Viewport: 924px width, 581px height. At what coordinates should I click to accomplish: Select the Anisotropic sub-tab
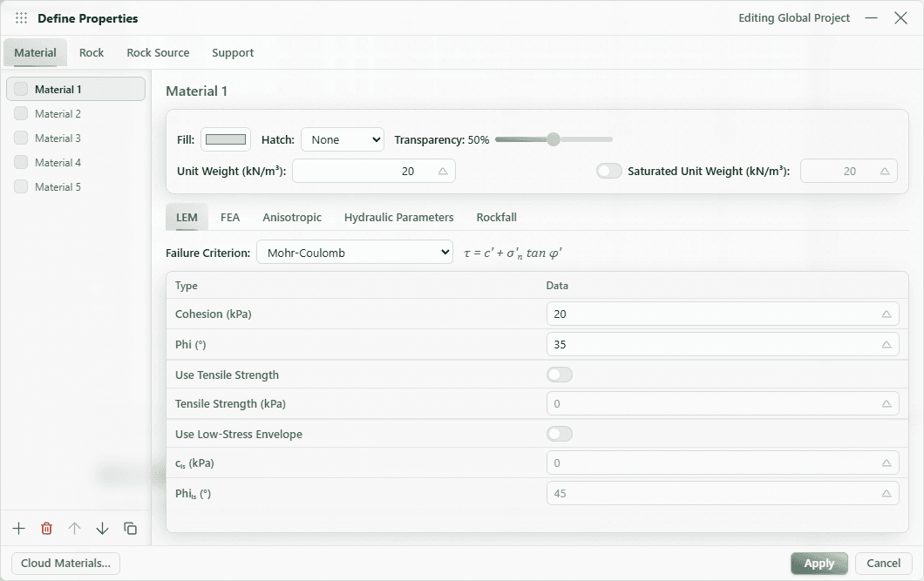(292, 217)
